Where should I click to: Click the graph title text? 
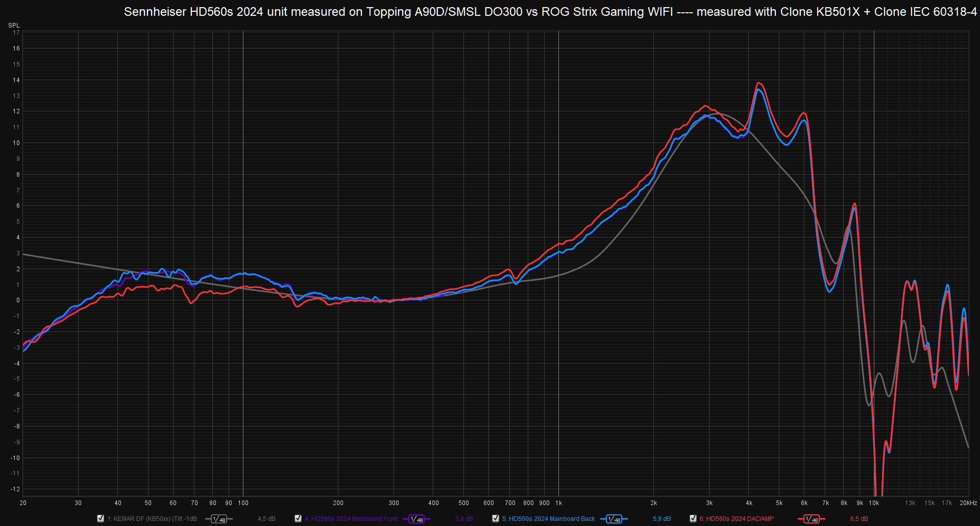pyautogui.click(x=550, y=12)
